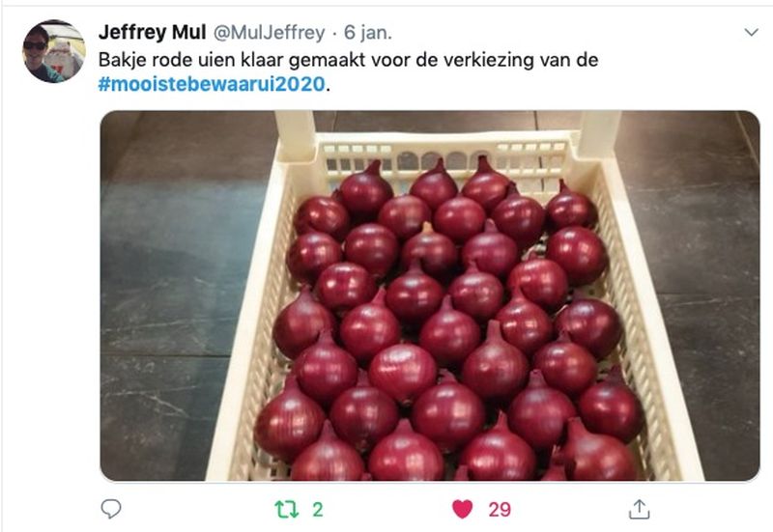
Task: Select the pale shiny onion in photo
Action: tap(403, 372)
